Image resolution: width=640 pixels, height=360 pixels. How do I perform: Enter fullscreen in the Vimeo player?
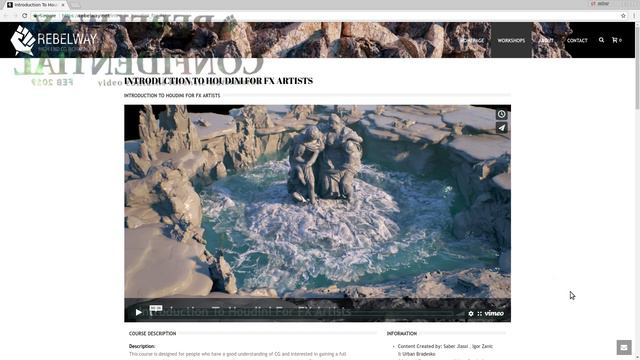coord(480,313)
